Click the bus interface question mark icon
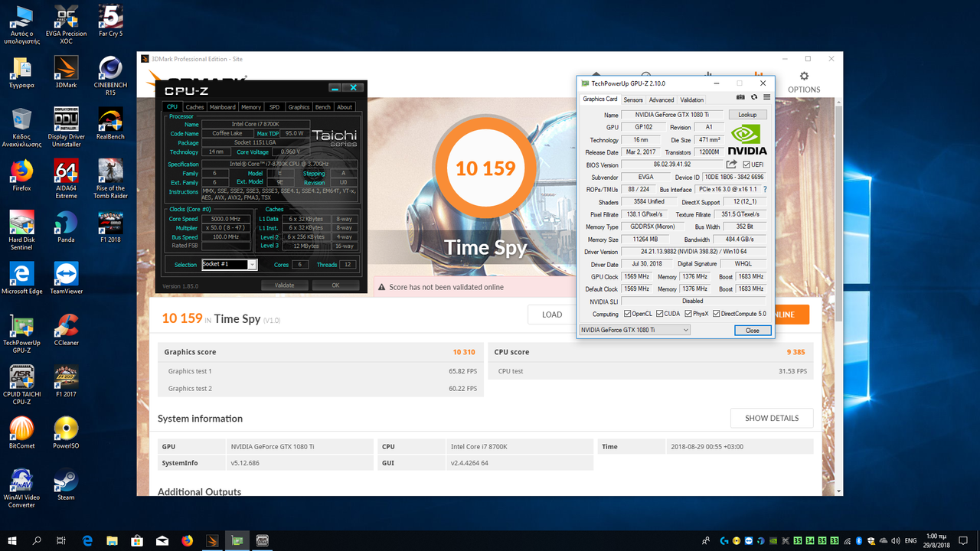 pos(765,189)
